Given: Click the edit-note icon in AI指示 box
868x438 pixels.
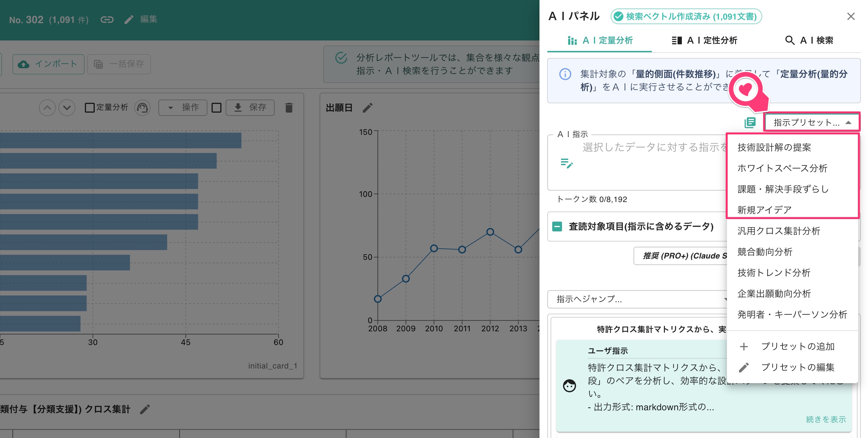Looking at the screenshot, I should pos(567,163).
